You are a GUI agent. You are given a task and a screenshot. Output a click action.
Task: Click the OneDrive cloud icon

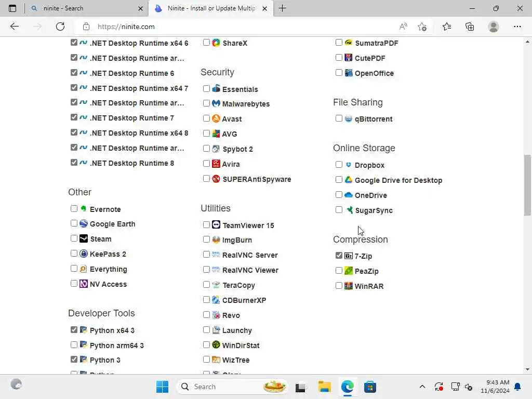(x=349, y=195)
